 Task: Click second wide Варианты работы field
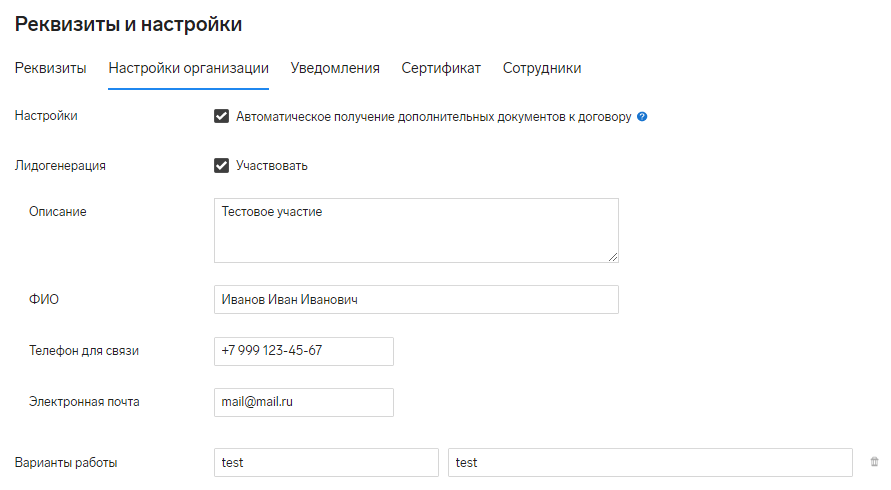650,462
